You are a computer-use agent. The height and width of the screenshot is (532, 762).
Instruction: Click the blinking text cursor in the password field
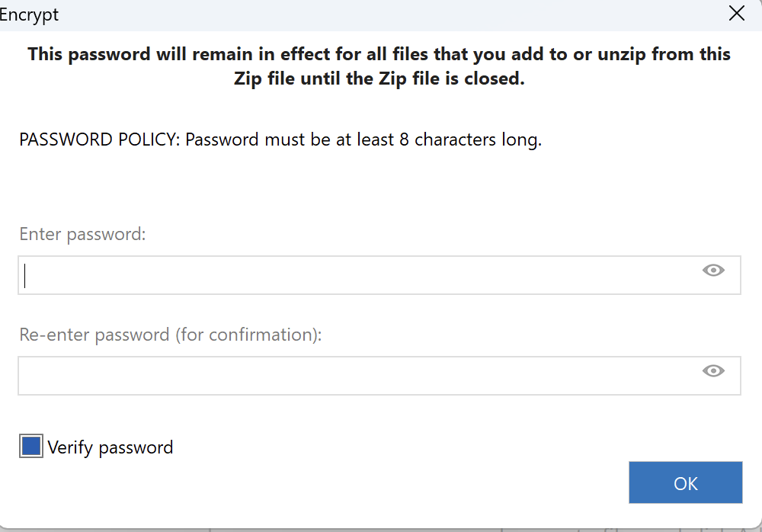point(25,275)
